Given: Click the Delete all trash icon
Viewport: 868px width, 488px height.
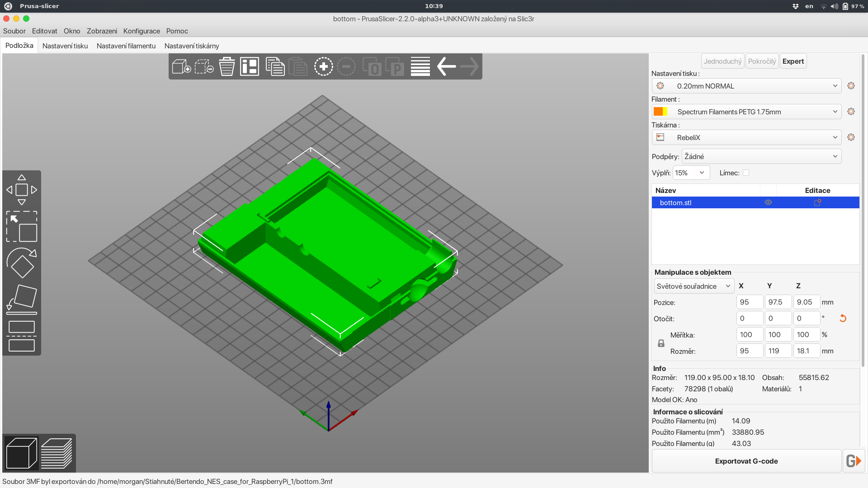Looking at the screenshot, I should (x=226, y=67).
